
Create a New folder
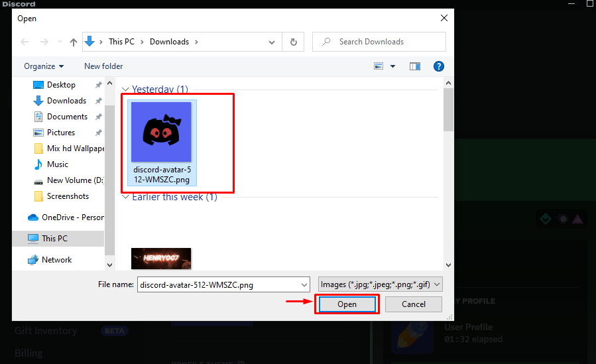(103, 66)
